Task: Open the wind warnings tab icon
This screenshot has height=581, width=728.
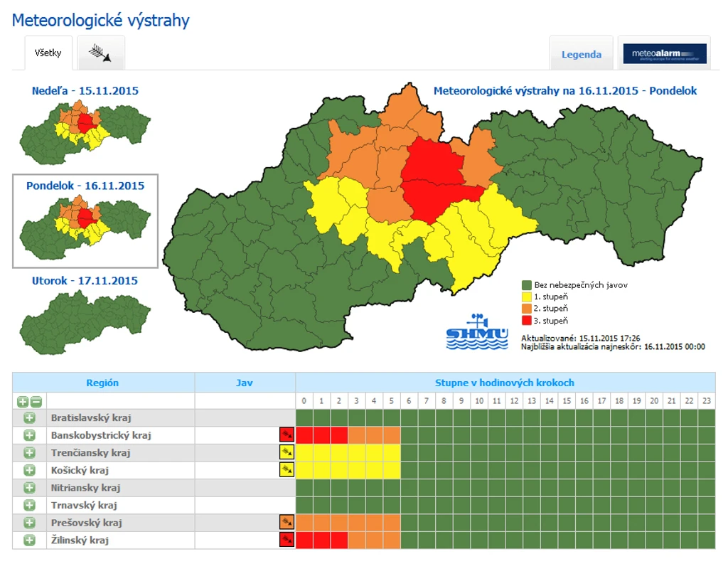Action: pyautogui.click(x=100, y=53)
